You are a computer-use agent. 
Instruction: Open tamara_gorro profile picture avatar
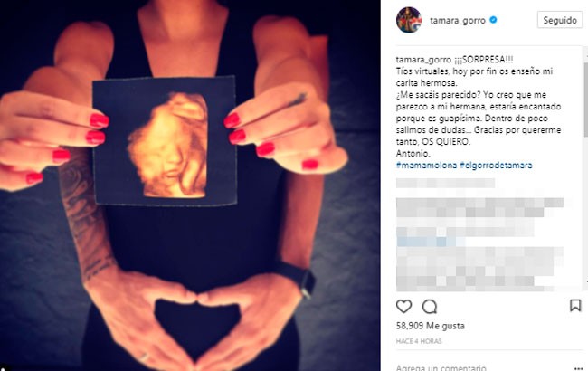[409, 20]
